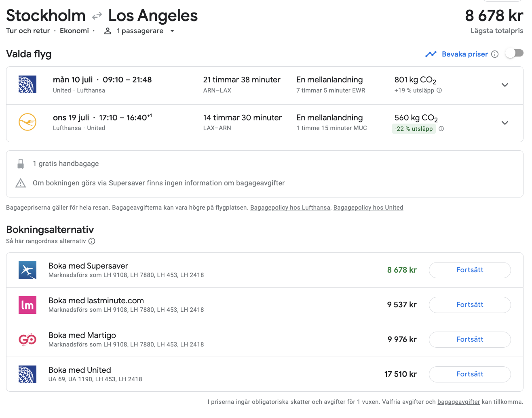Click info icon beside Bevaka priser
The height and width of the screenshot is (418, 532).
(495, 54)
